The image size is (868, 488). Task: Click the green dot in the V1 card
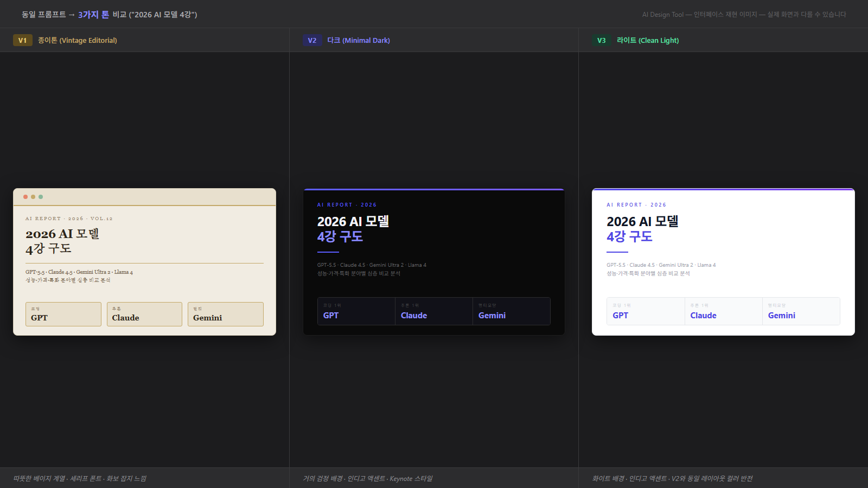(41, 197)
